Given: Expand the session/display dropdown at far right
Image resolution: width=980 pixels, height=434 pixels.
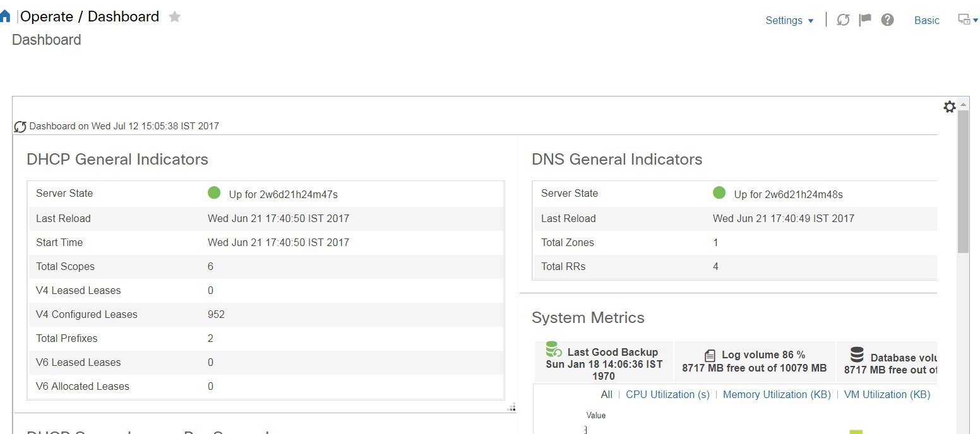Looking at the screenshot, I should (x=968, y=20).
